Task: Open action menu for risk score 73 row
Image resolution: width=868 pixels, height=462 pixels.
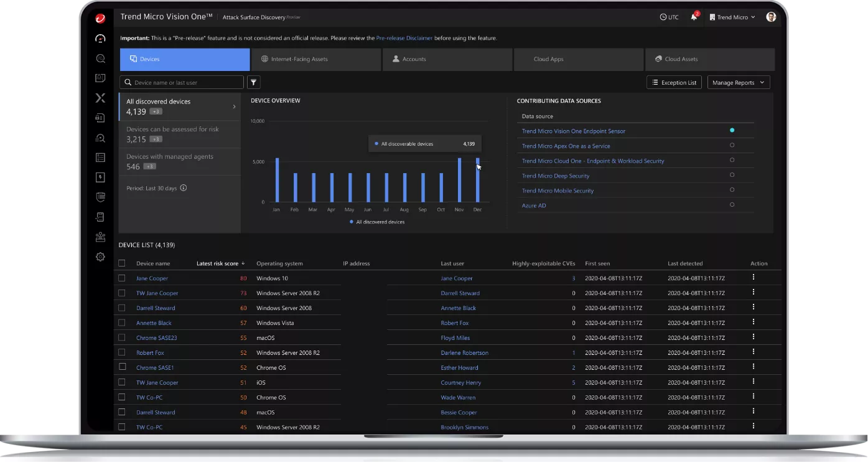Action: coord(754,292)
